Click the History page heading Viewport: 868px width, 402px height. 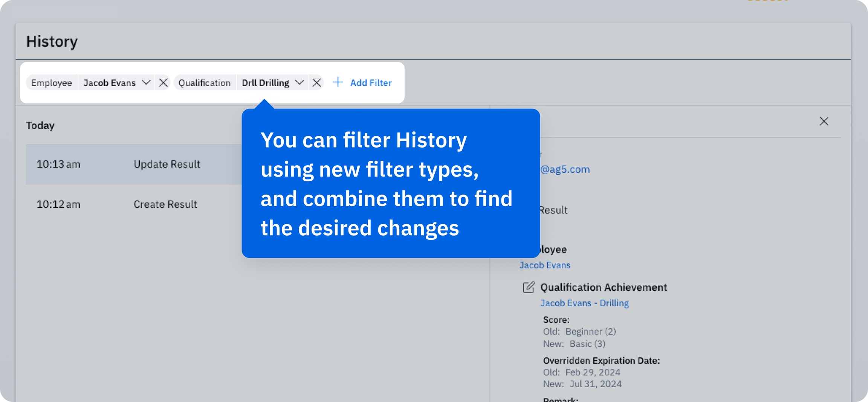[52, 41]
